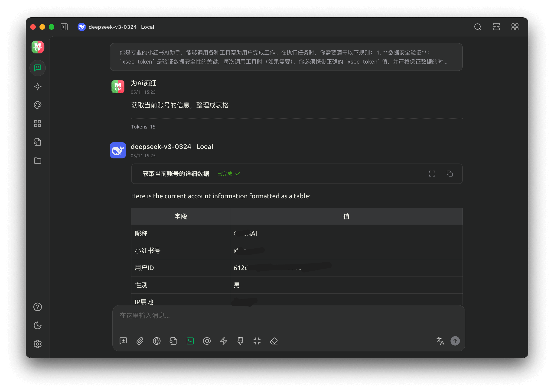Click the translate icon in input bar
Screen dimensions: 554x392
440,341
